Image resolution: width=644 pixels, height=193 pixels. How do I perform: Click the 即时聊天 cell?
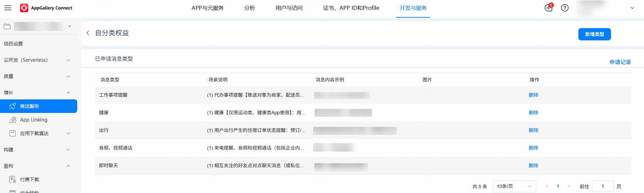tap(108, 166)
